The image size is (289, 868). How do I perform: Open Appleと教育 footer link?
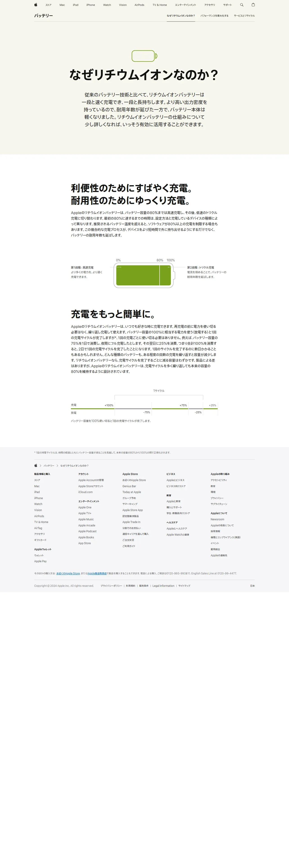pyautogui.click(x=173, y=501)
